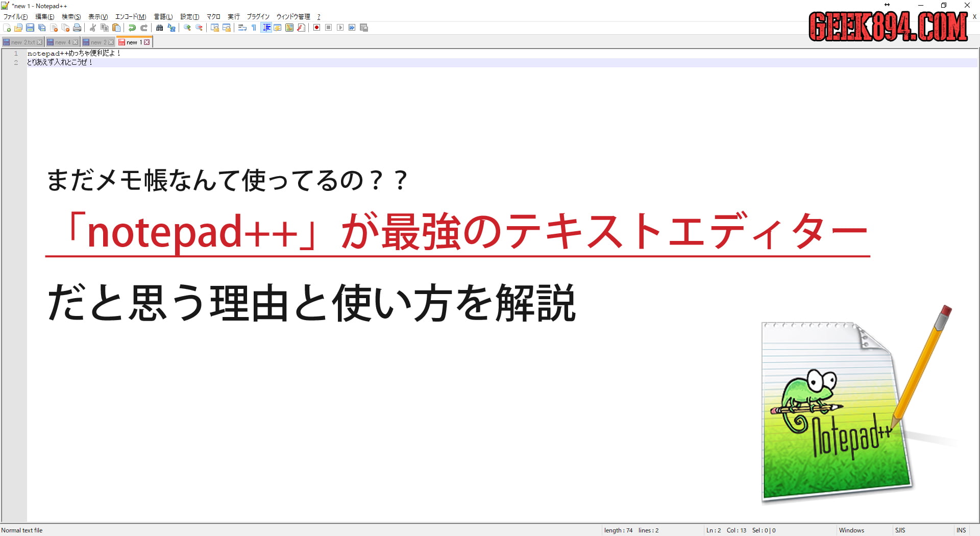Viewport: 980px width, 536px height.
Task: Click the Zoom In magnifier icon
Action: click(x=187, y=28)
